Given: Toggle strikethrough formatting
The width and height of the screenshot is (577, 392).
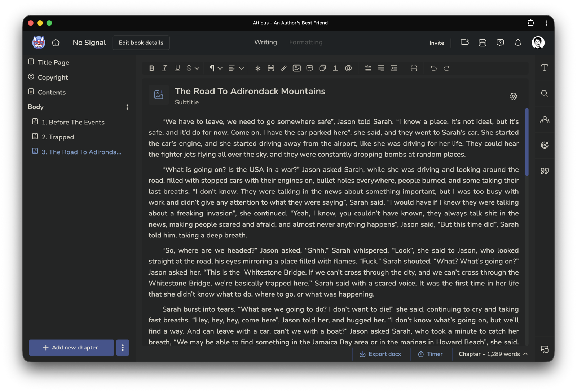Looking at the screenshot, I should 189,68.
